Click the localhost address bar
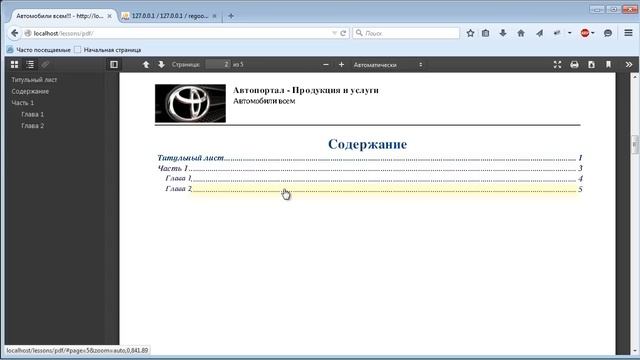The width and height of the screenshot is (640, 360). click(x=180, y=33)
